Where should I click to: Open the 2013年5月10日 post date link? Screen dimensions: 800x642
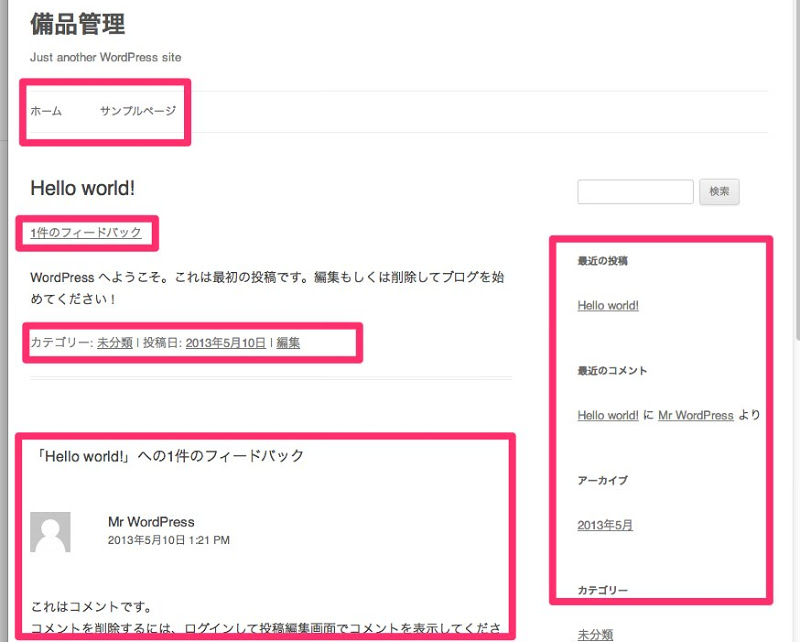[226, 343]
